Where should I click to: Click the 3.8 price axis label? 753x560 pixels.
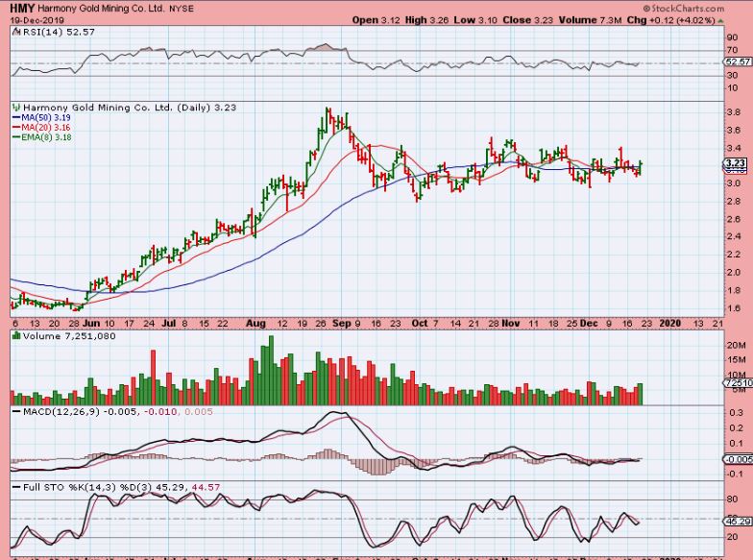(733, 112)
